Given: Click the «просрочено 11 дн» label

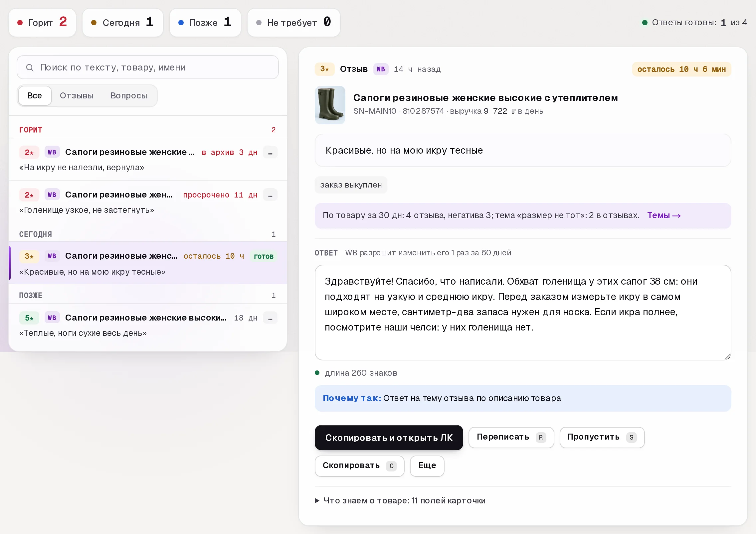Looking at the screenshot, I should coord(220,195).
